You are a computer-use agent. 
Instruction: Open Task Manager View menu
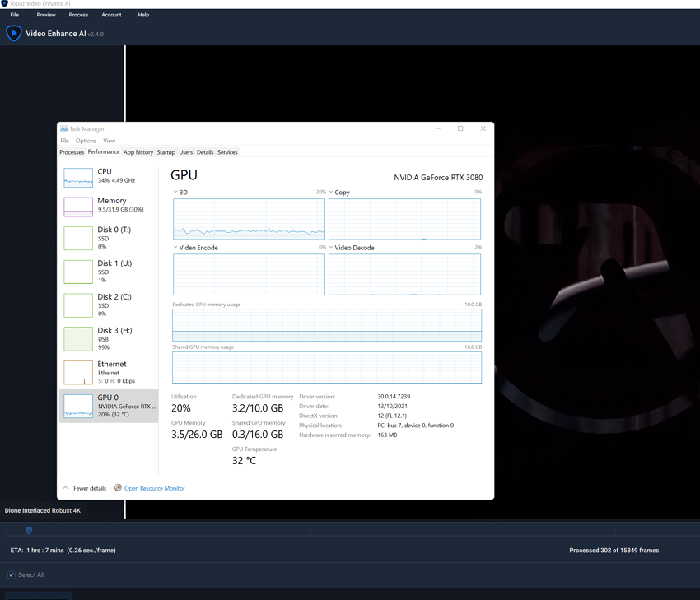point(109,141)
